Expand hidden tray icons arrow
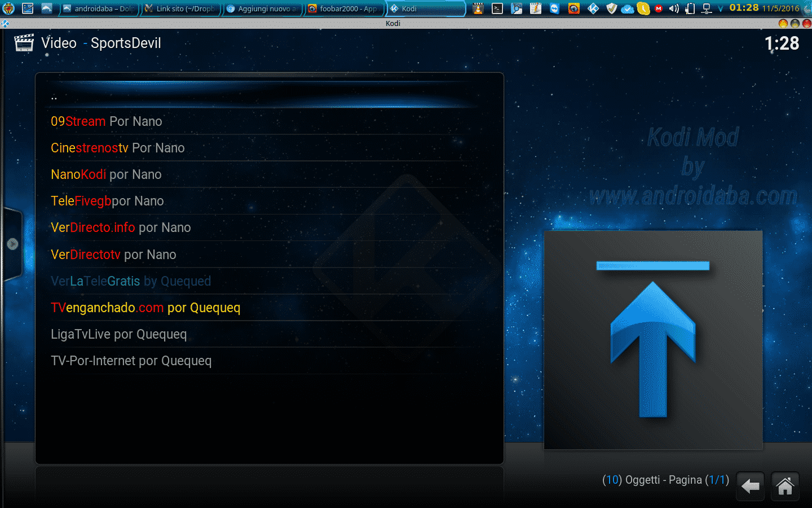This screenshot has height=508, width=812. (721, 8)
